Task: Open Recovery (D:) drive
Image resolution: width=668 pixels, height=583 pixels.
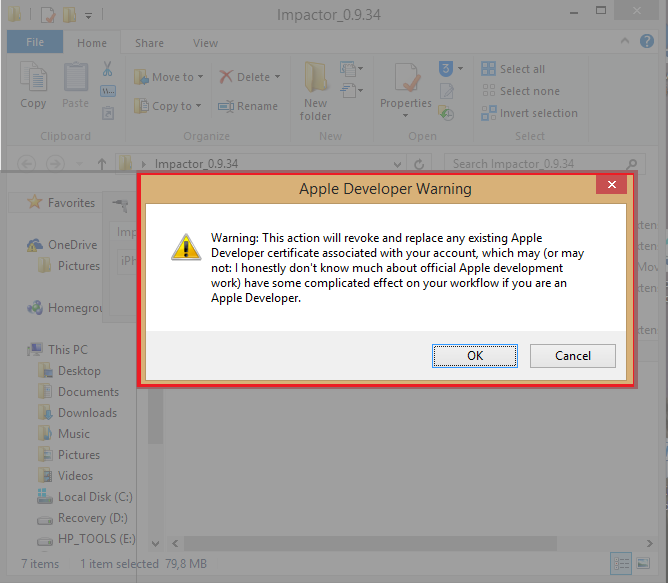Action: click(x=82, y=518)
